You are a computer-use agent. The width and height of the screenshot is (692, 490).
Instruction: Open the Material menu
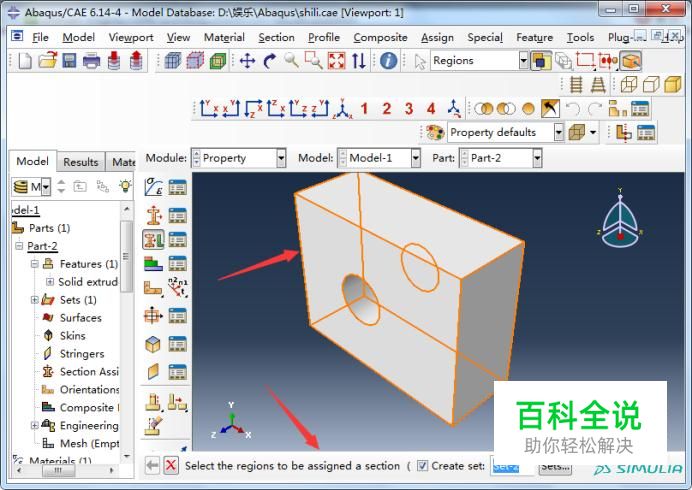click(x=224, y=38)
